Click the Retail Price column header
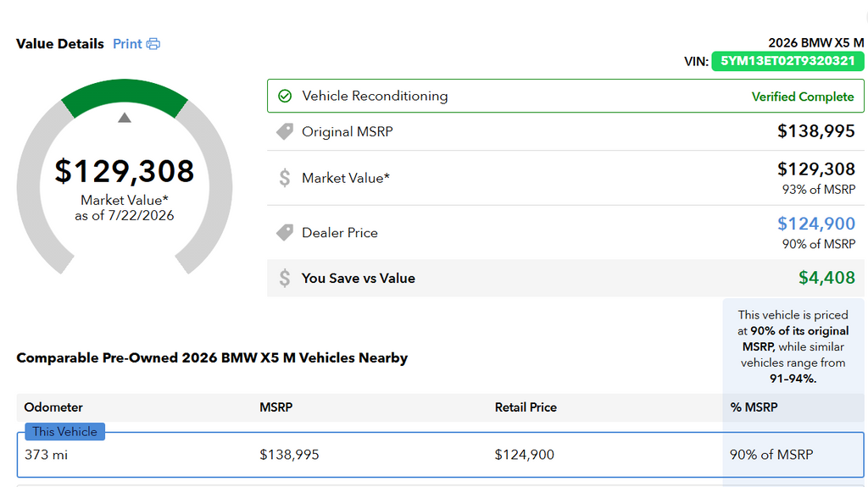868x487 pixels. pos(526,407)
